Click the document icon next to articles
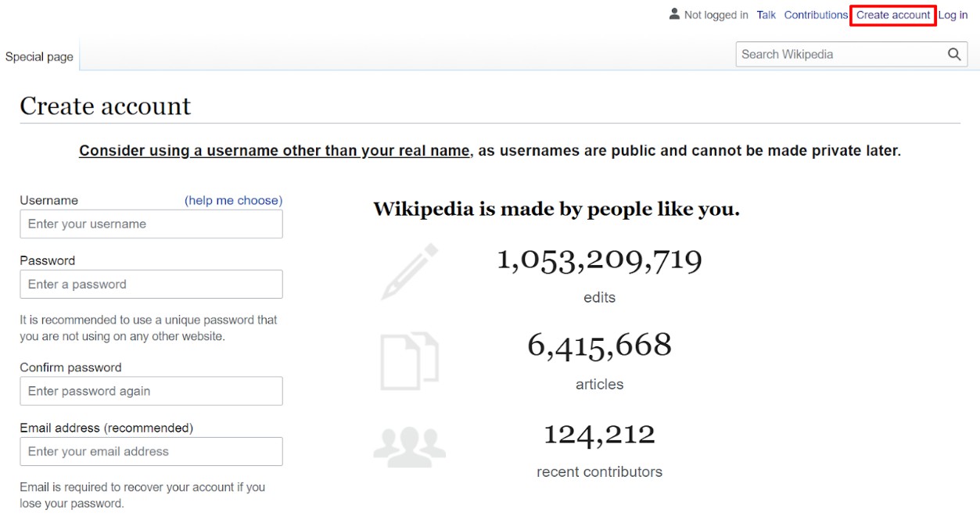This screenshot has height=516, width=980. point(409,360)
